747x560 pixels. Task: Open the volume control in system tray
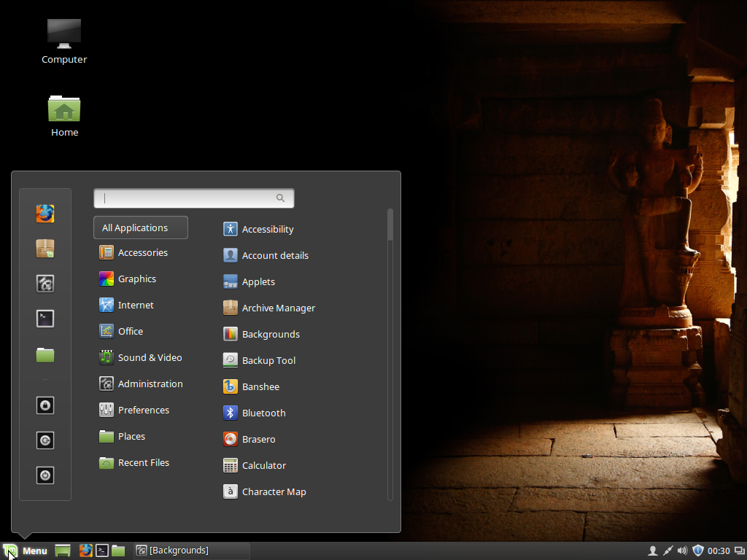pos(682,551)
